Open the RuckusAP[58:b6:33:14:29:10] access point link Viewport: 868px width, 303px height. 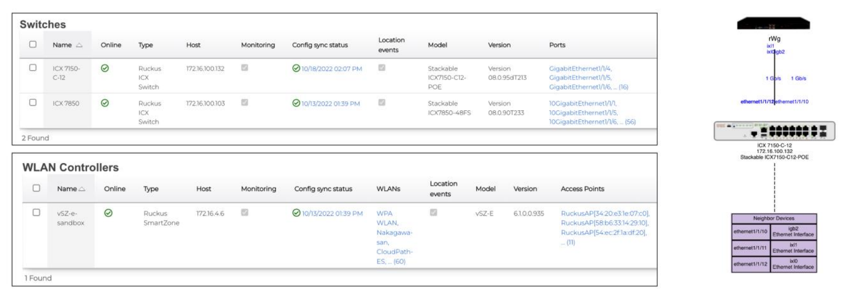[x=605, y=223]
